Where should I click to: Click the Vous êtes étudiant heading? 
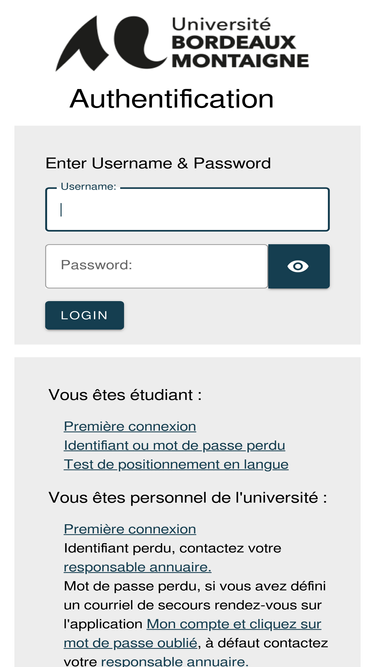click(125, 395)
